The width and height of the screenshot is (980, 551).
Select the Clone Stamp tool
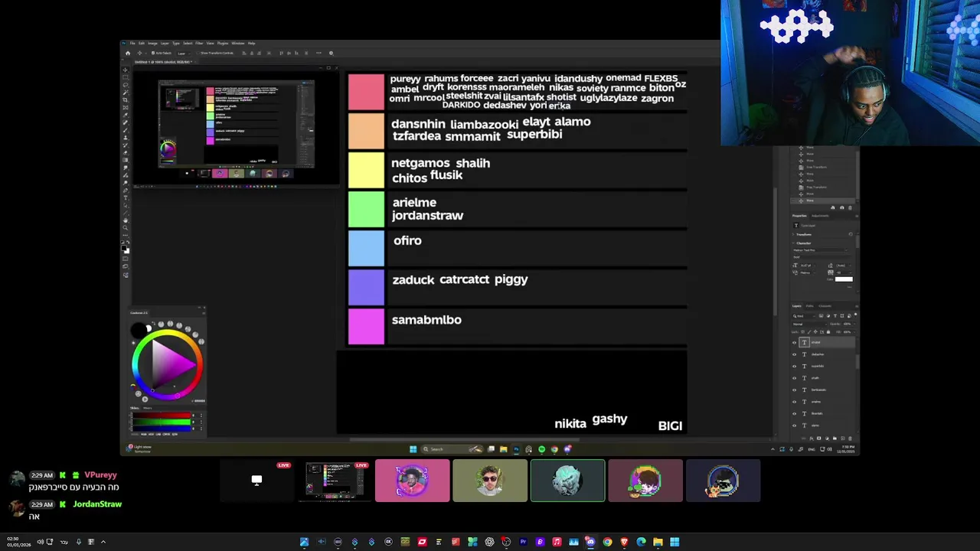click(x=126, y=138)
